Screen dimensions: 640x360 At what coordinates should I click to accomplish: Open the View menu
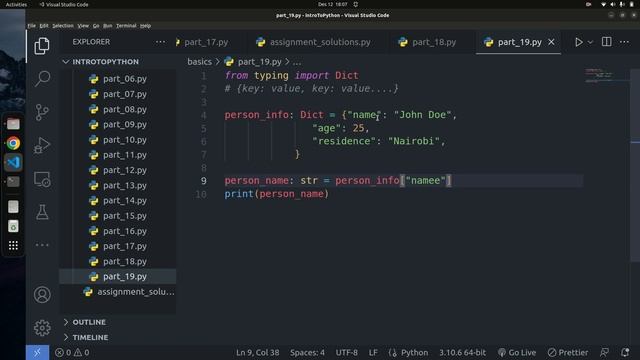pyautogui.click(x=83, y=26)
